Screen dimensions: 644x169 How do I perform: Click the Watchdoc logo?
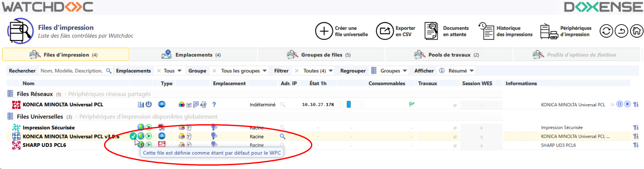coord(47,7)
